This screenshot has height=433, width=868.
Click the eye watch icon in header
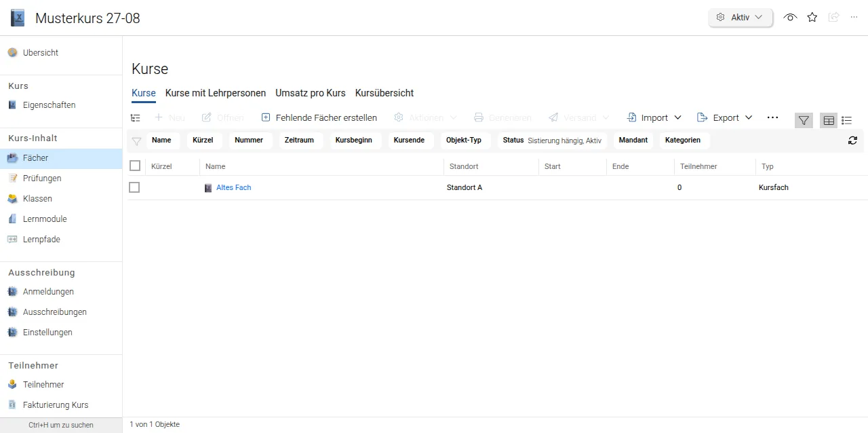[x=790, y=18]
